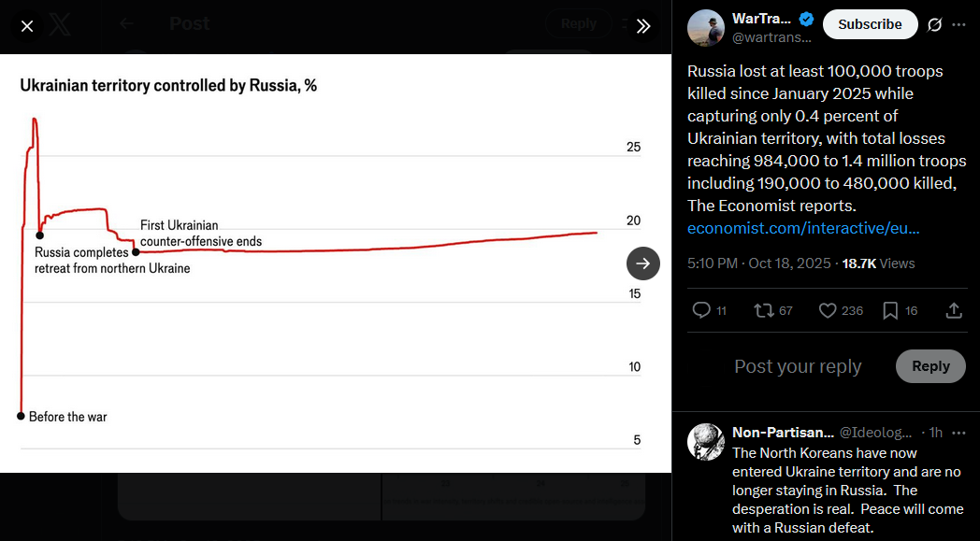
Task: Click the chart image in the viewer
Action: [x=336, y=263]
